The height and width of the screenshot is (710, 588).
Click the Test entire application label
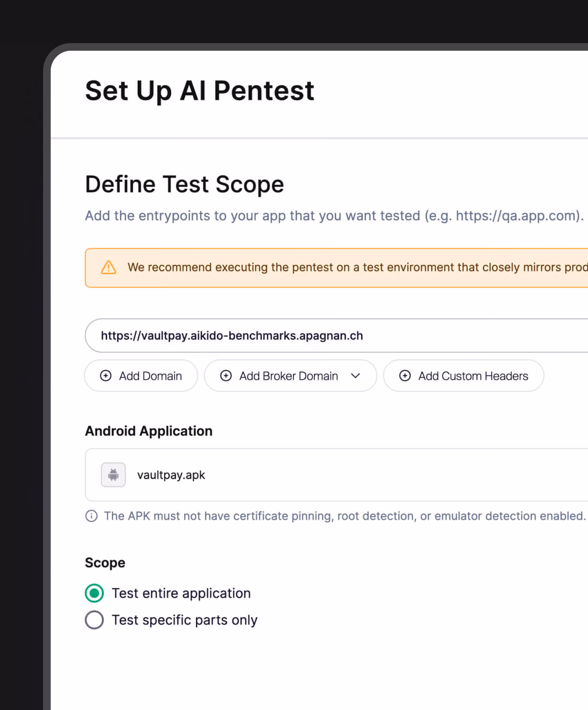pos(181,593)
